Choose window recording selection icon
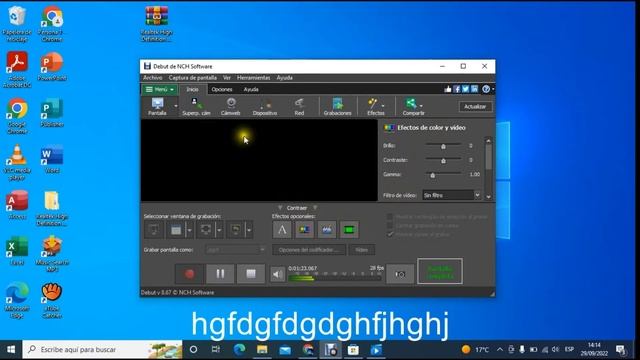 (176, 230)
